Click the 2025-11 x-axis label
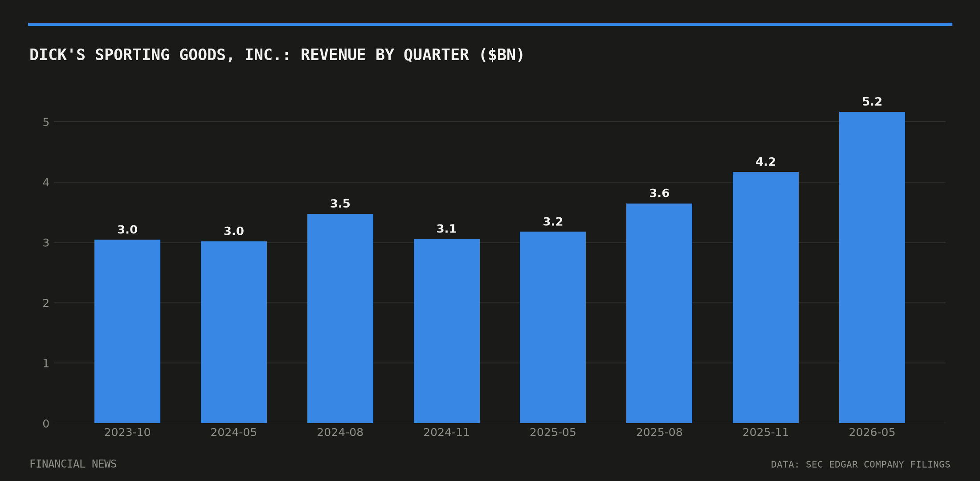Viewport: 980px width, 481px height. 766,432
